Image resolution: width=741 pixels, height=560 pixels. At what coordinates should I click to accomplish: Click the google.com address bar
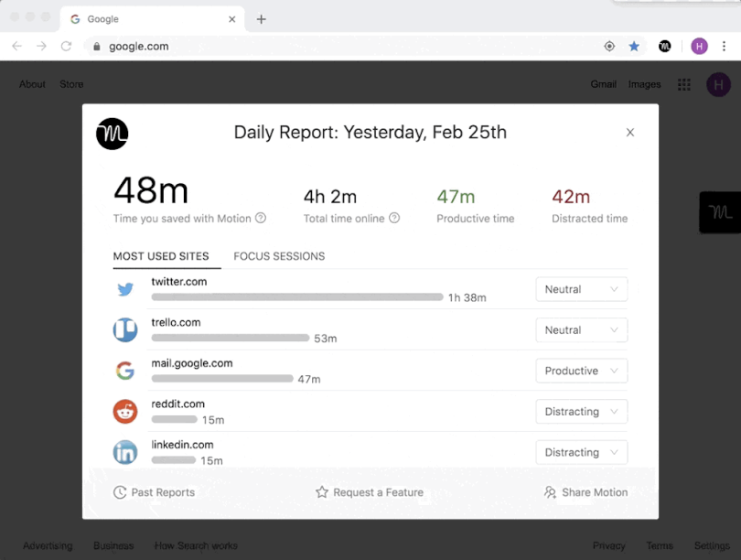point(348,46)
